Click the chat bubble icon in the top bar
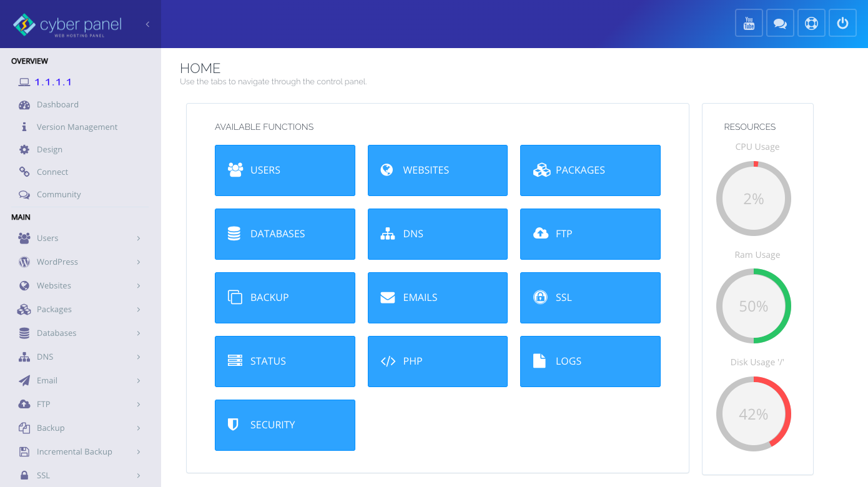Screen dimensions: 868x487 click(780, 22)
